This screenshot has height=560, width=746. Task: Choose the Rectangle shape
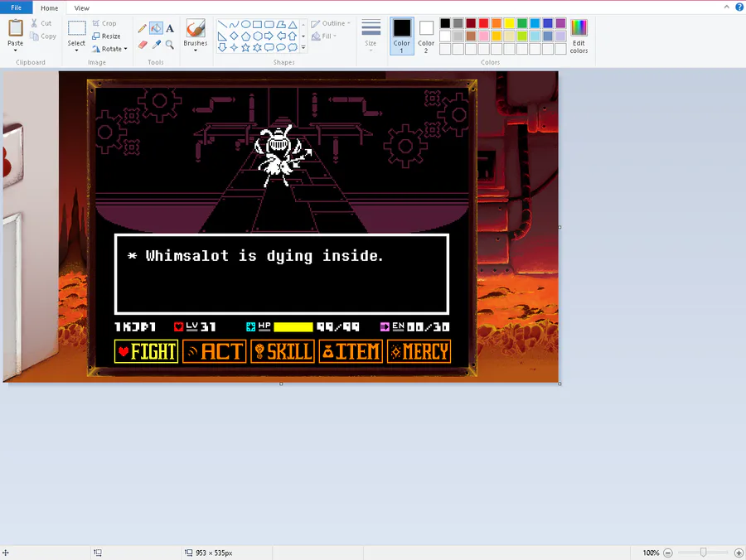(258, 24)
